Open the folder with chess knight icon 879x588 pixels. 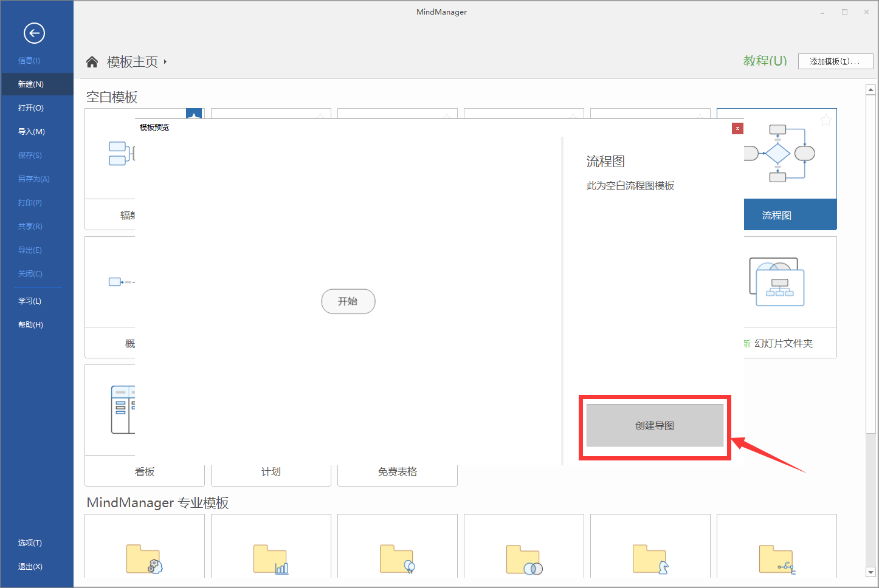650,559
